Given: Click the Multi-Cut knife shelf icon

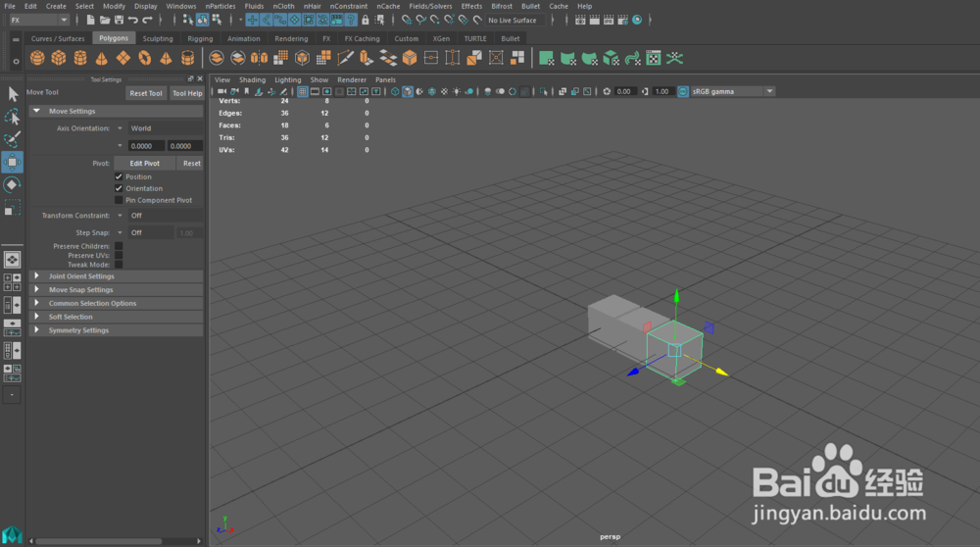Looking at the screenshot, I should click(x=345, y=58).
